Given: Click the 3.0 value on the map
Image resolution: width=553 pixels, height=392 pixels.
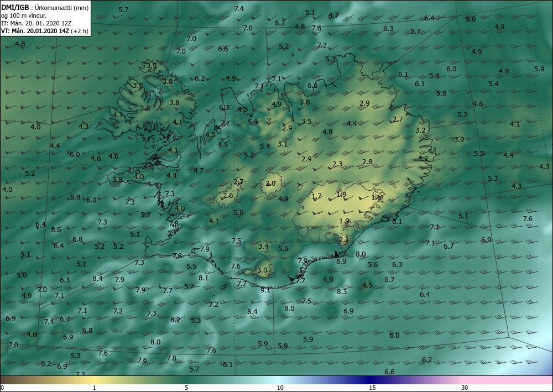Looking at the screenshot, I should [262, 270].
